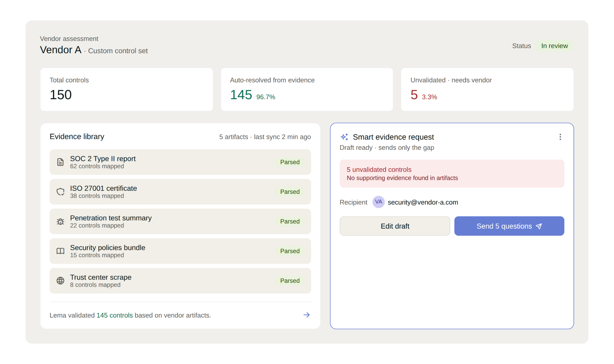Image resolution: width=614 pixels, height=364 pixels.
Task: Open Edit draft
Action: coord(395,226)
